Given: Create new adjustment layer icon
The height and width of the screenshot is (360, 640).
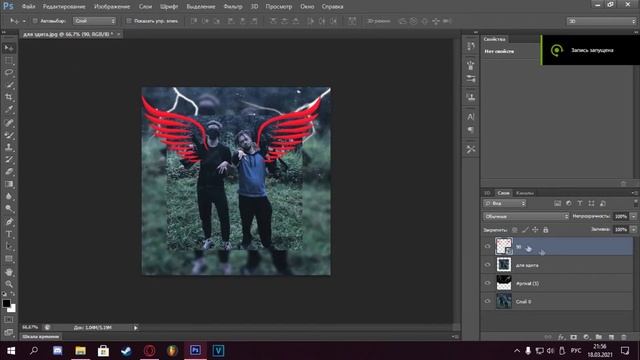Looking at the screenshot, I should point(586,337).
